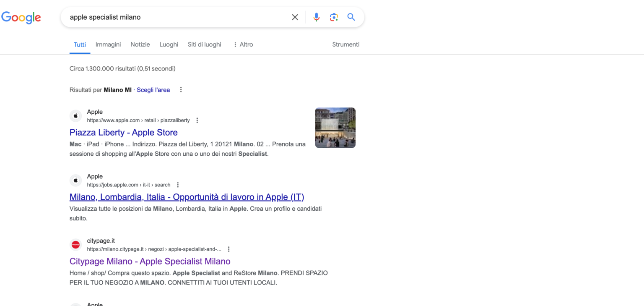Viewport: 644px width, 306px height.
Task: Clear the search query with the X icon
Action: click(295, 17)
